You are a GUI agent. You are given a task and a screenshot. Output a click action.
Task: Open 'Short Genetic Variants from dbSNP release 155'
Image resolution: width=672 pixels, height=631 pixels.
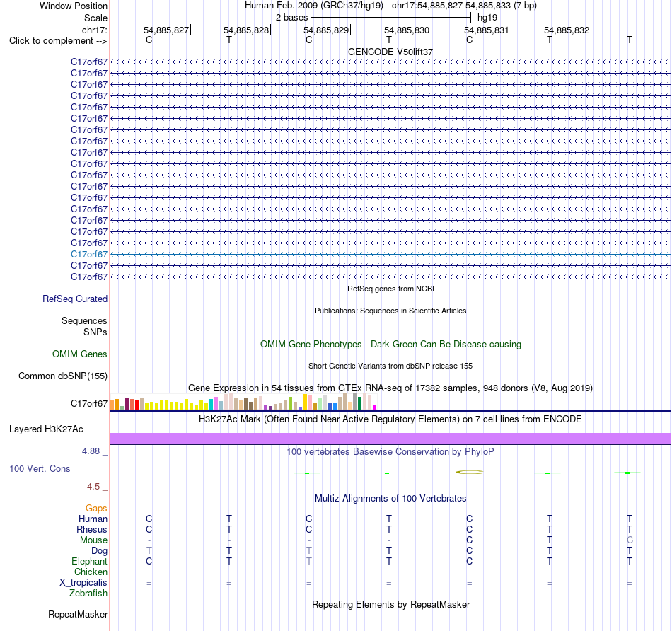[390, 366]
